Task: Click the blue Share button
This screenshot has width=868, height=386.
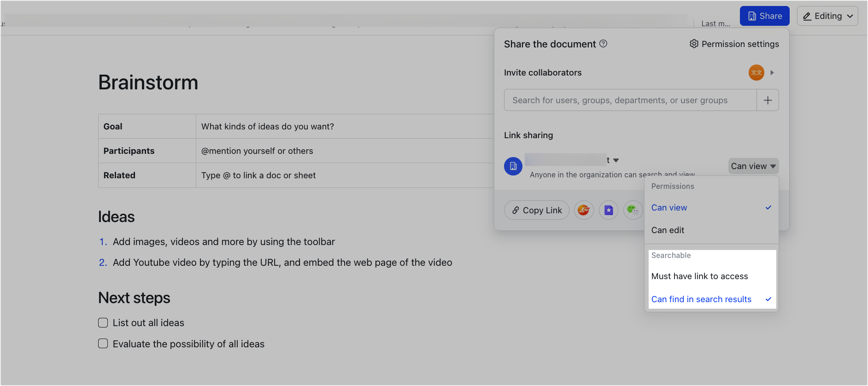Action: click(764, 16)
